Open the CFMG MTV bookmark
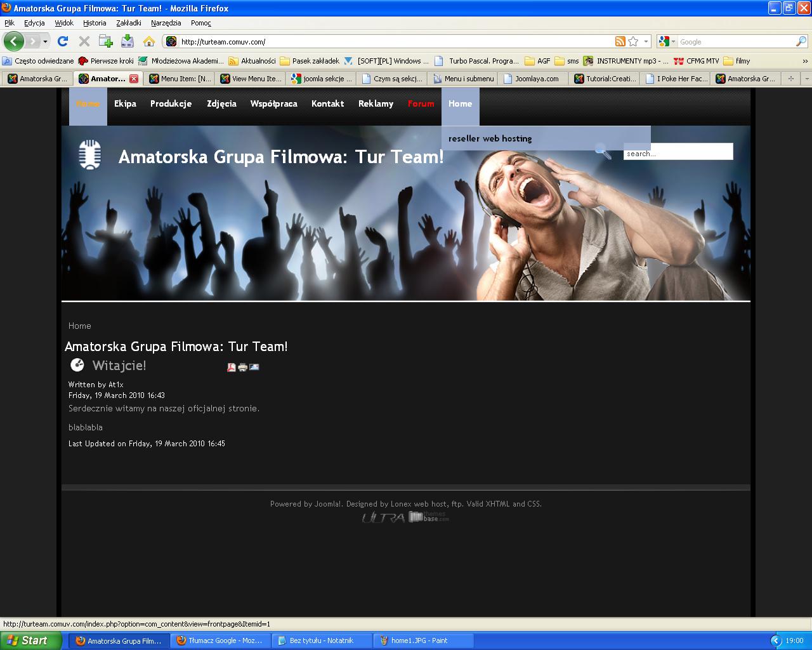Image resolution: width=812 pixels, height=650 pixels. pos(697,61)
